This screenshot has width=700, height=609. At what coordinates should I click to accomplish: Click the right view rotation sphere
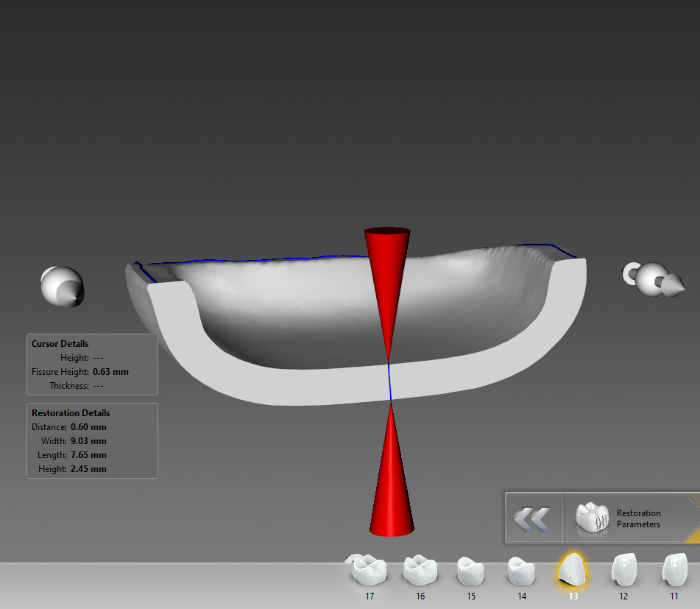tap(653, 280)
